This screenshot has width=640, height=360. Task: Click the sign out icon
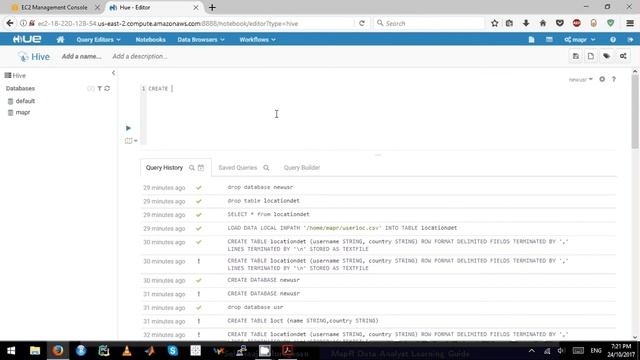pyautogui.click(x=630, y=40)
